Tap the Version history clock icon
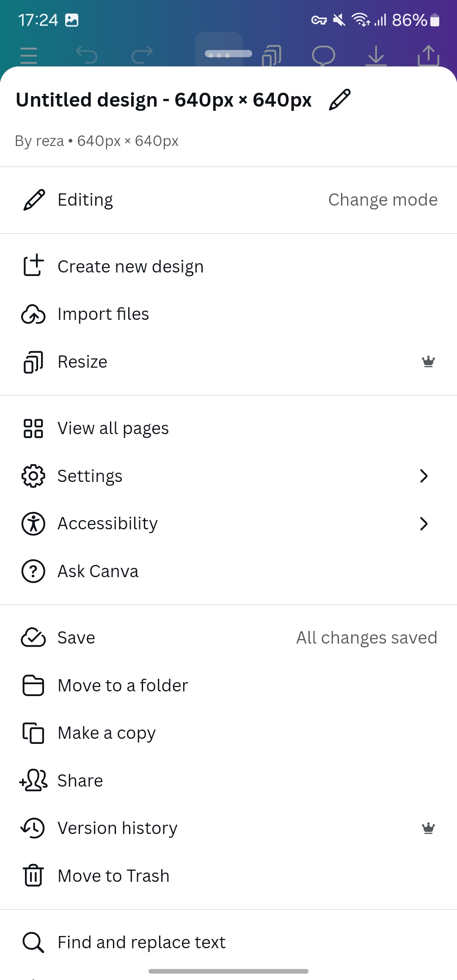This screenshot has width=457, height=980. pyautogui.click(x=33, y=828)
